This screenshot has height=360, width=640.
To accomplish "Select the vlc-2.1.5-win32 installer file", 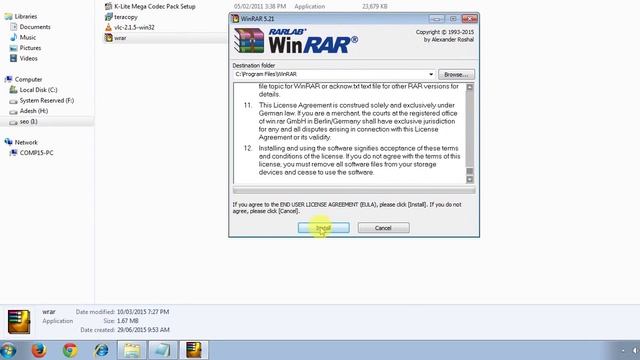I will pyautogui.click(x=134, y=27).
